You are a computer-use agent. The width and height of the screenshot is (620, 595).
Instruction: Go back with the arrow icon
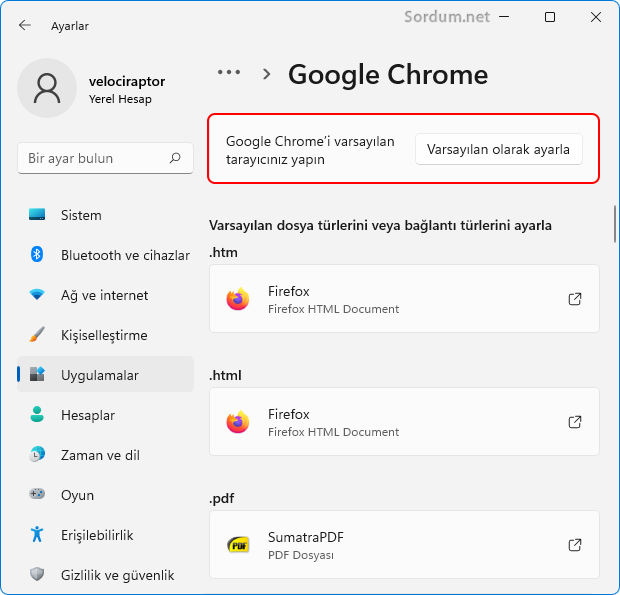pos(25,25)
